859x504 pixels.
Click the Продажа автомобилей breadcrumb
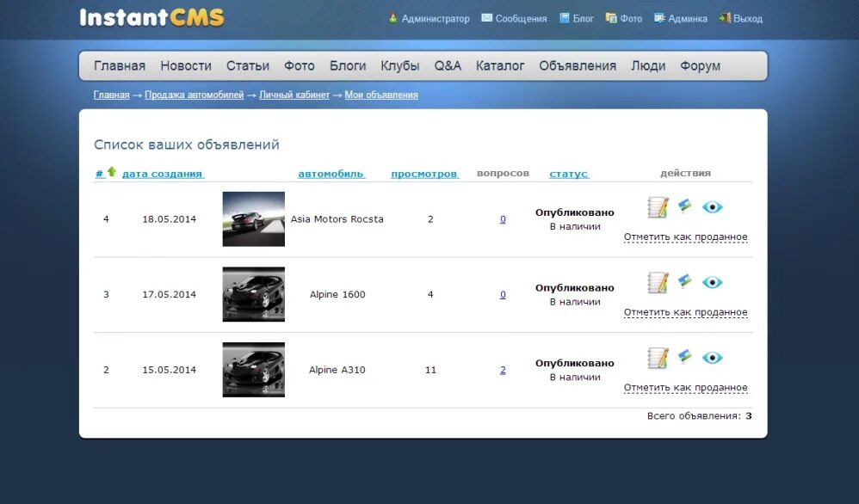(194, 95)
